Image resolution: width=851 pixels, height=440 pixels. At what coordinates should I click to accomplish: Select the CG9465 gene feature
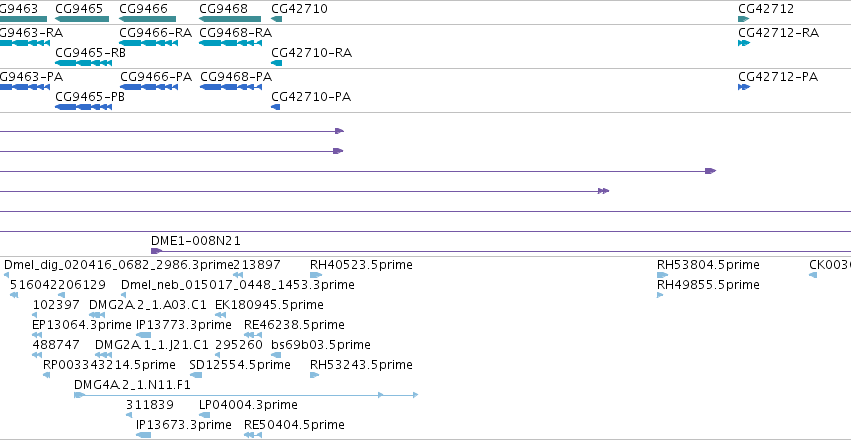coord(82,20)
